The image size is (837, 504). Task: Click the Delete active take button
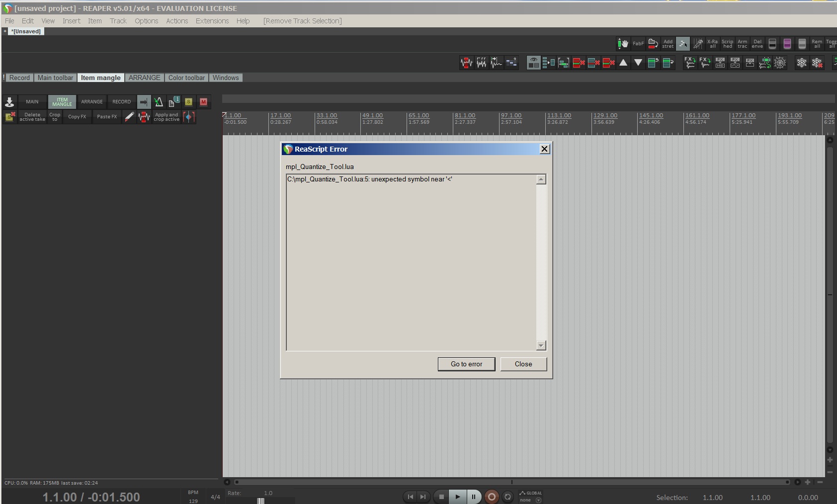(x=32, y=117)
